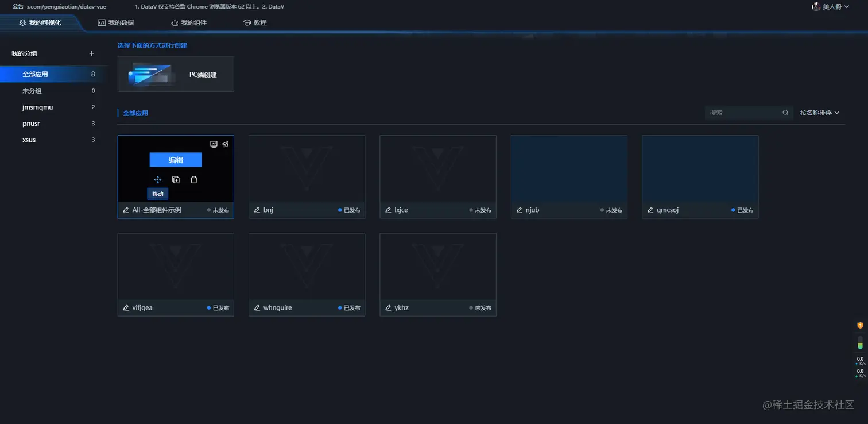Click the 已发布 status on the vifjqea card
Image resolution: width=868 pixels, height=424 pixels.
218,308
